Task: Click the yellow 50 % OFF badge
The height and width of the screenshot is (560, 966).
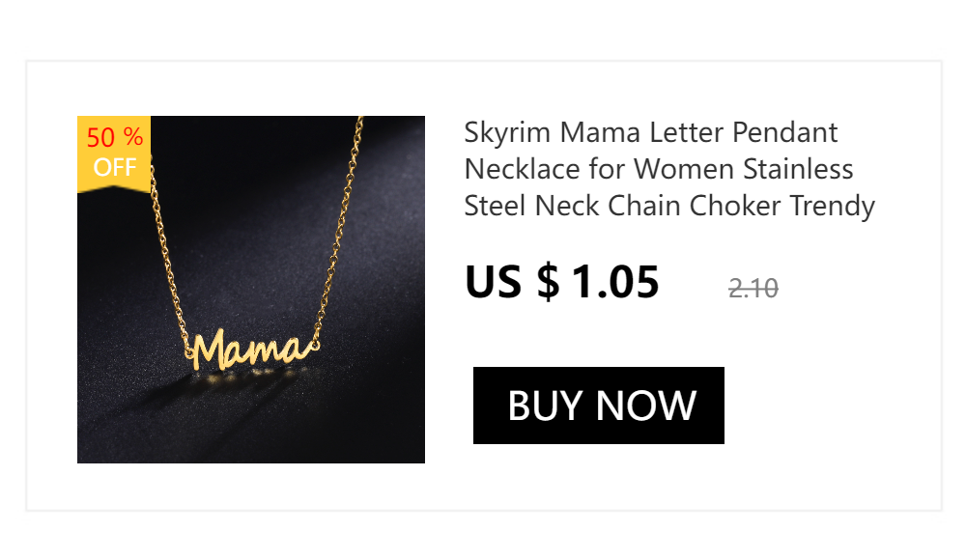Action: point(114,154)
